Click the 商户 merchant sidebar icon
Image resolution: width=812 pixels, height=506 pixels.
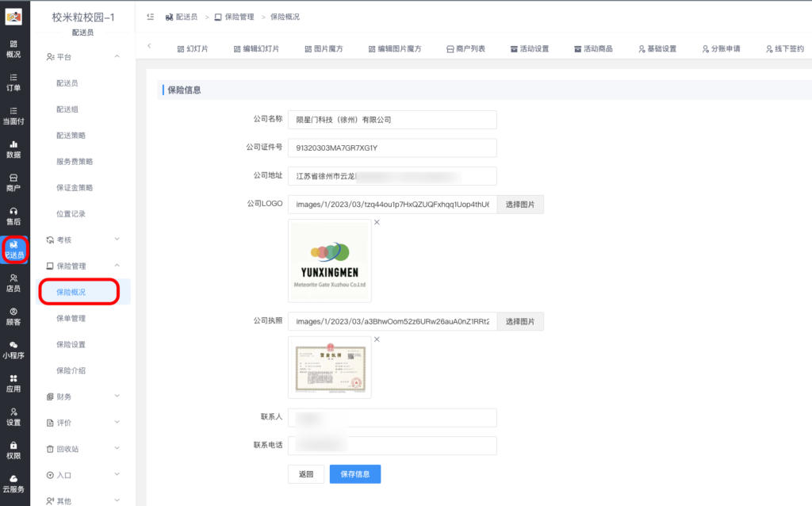coord(14,181)
